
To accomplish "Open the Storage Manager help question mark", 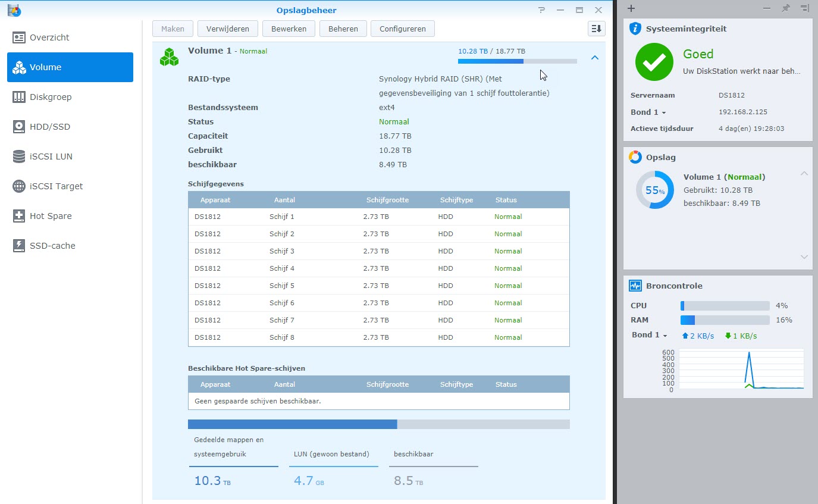I will (x=541, y=10).
